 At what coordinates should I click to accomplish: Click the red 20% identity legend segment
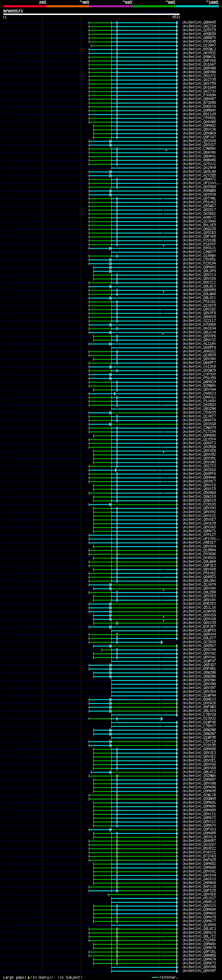[25, 6]
